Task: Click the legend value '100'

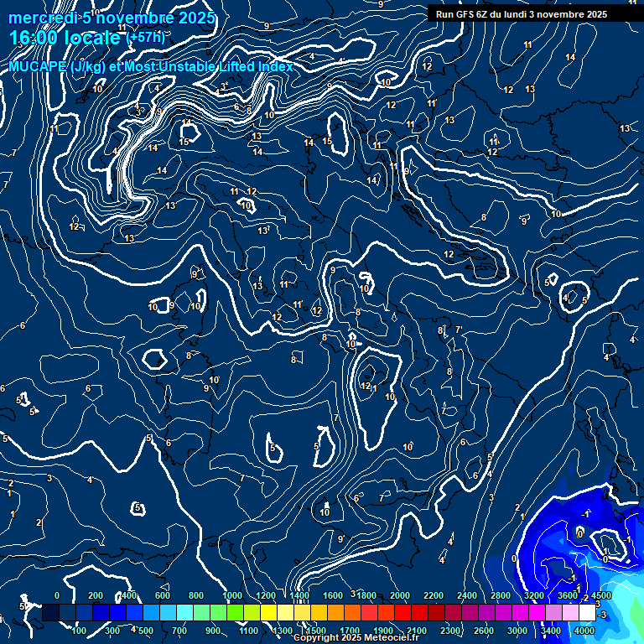Action: tap(79, 631)
